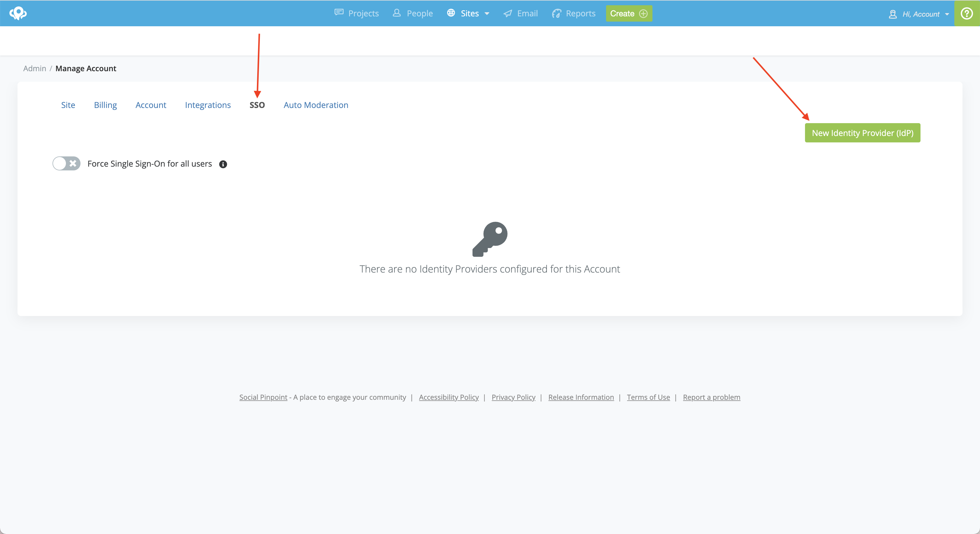Switch to the Account tab
This screenshot has width=980, height=534.
pos(151,105)
